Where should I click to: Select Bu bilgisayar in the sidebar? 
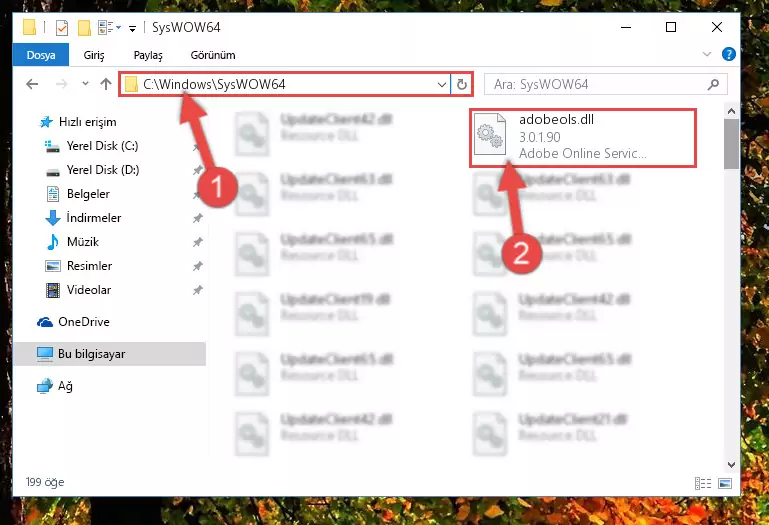pos(109,354)
